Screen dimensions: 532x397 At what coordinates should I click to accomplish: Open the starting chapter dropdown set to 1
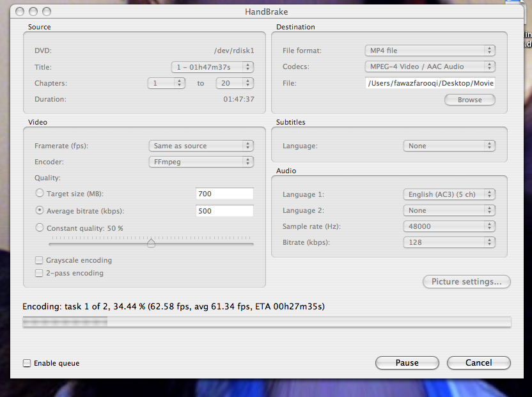click(166, 83)
